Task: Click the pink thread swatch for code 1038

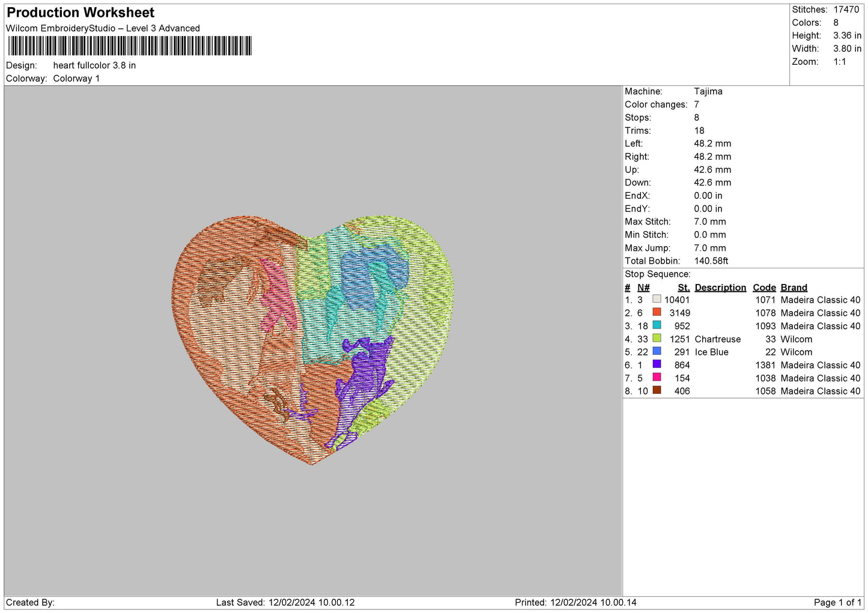Action: (657, 378)
